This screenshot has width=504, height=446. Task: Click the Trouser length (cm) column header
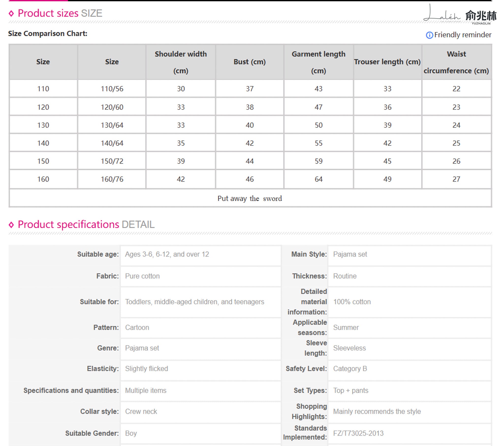click(x=387, y=62)
